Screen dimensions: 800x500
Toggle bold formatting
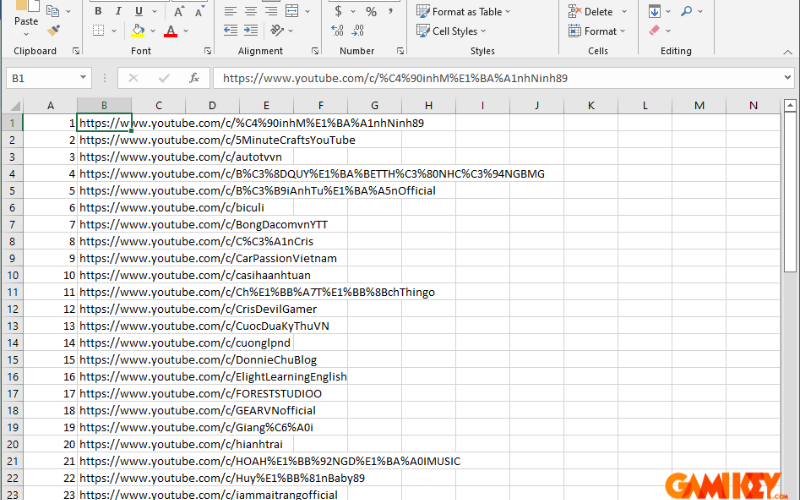coord(97,12)
